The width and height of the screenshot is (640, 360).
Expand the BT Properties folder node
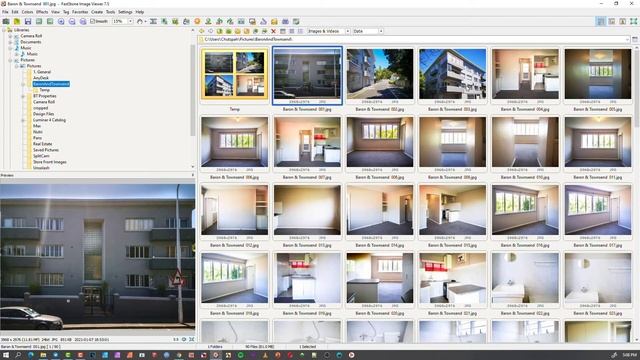(23, 96)
